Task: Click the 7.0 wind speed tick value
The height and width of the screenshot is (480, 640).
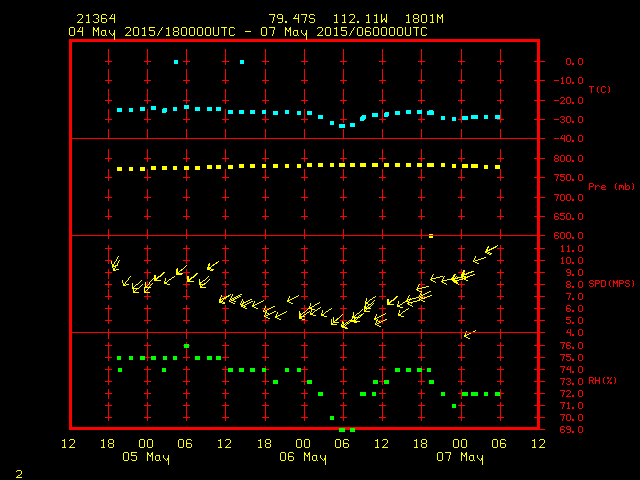Action: tap(574, 297)
